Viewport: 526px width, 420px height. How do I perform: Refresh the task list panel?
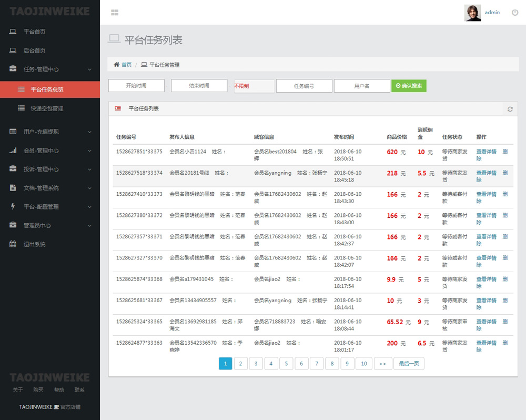tap(510, 109)
